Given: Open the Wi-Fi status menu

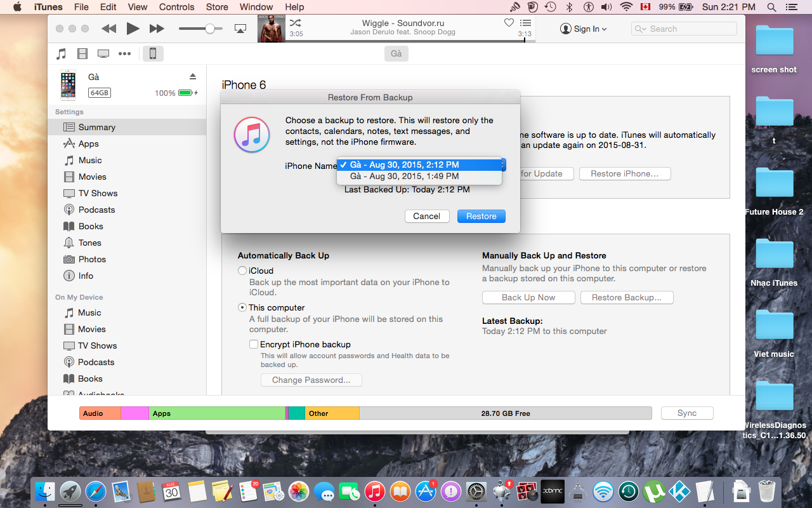Looking at the screenshot, I should point(627,7).
